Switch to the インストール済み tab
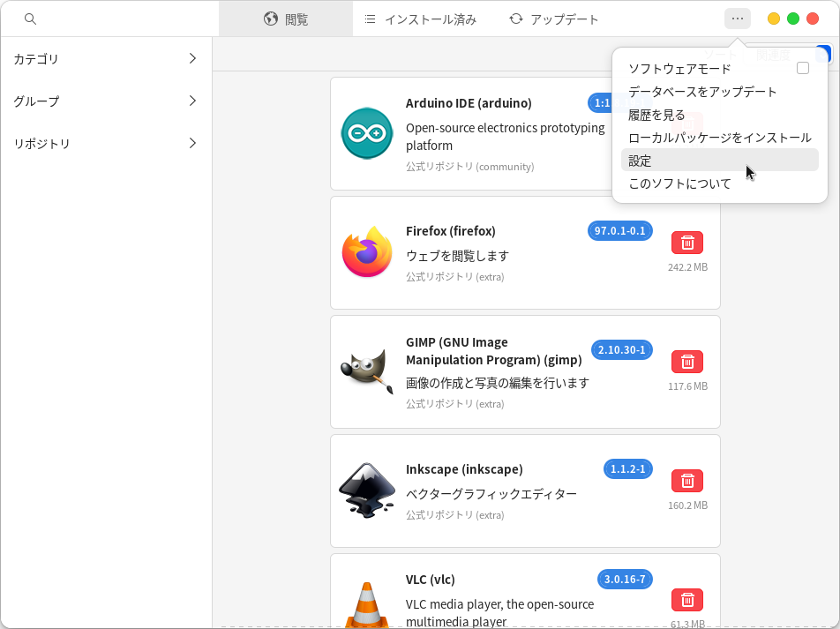 tap(420, 19)
